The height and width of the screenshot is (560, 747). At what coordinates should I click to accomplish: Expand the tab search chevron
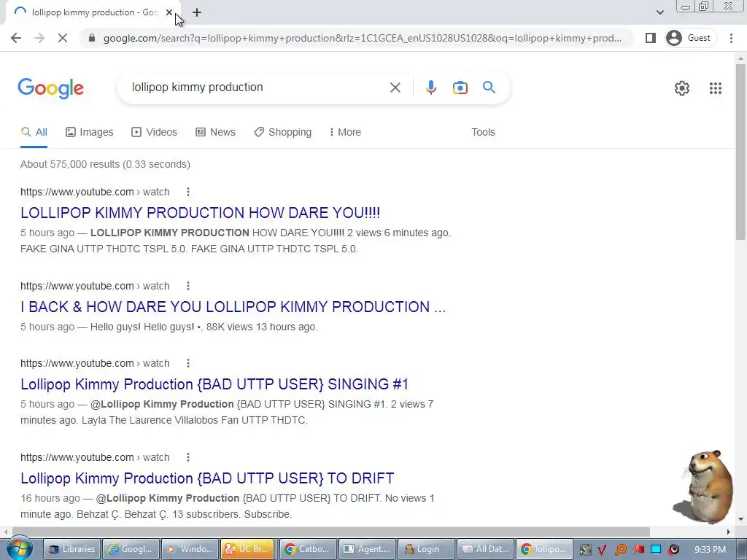[x=659, y=12]
